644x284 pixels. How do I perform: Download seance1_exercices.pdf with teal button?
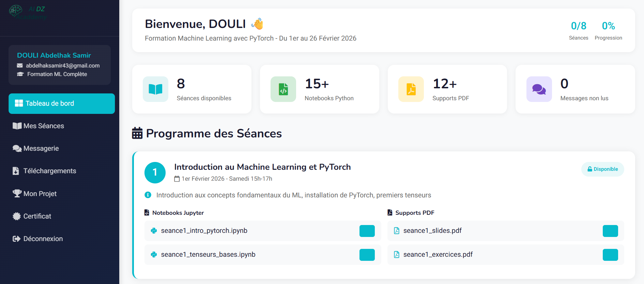610,255
